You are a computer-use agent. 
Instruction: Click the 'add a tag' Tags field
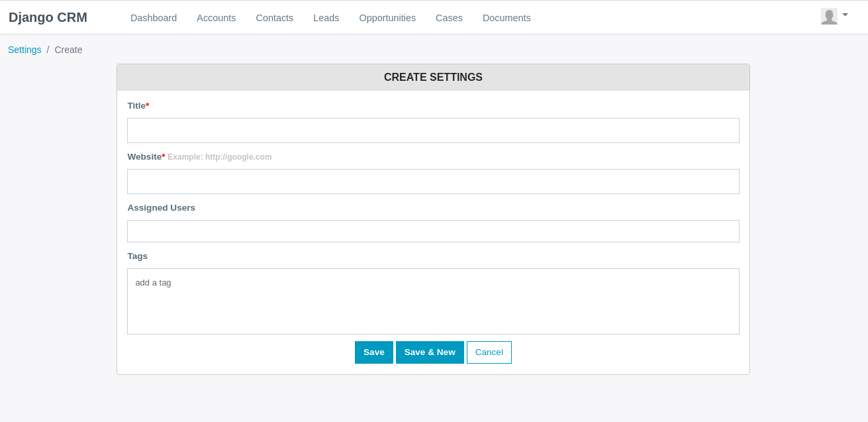[x=433, y=301]
